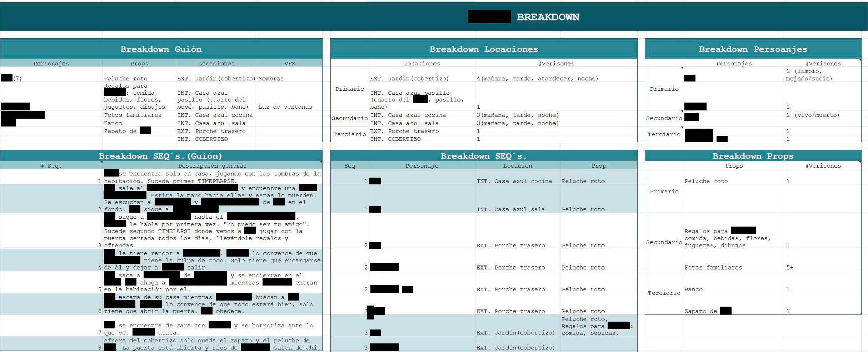
Task: Click the description starting Afuera del cobertizo
Action: (212, 344)
